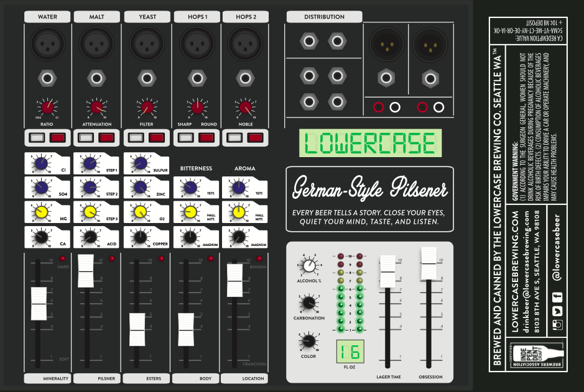Click the Facebook icon
The image size is (584, 392).
point(557,297)
